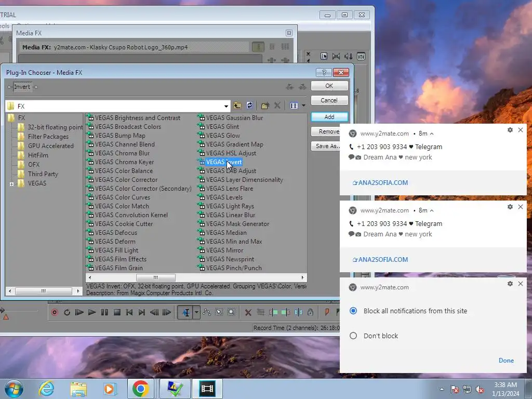Go to start of project

pyautogui.click(x=129, y=312)
